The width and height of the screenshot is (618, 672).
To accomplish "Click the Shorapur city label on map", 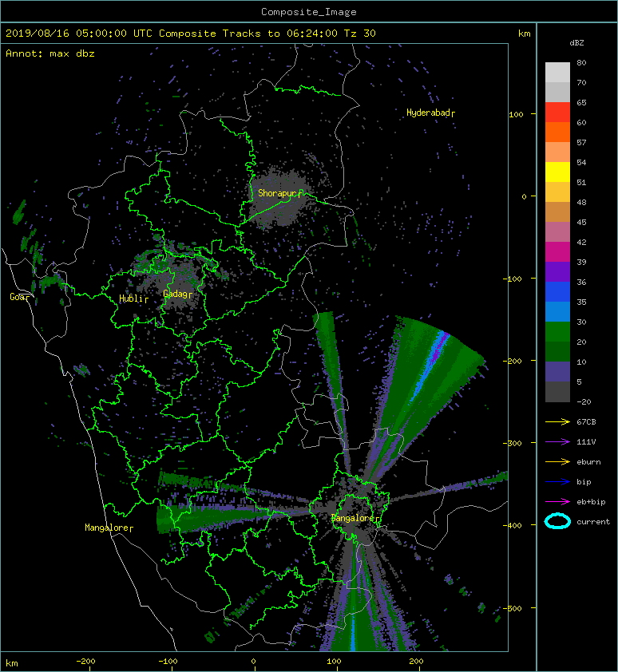I will [x=279, y=193].
